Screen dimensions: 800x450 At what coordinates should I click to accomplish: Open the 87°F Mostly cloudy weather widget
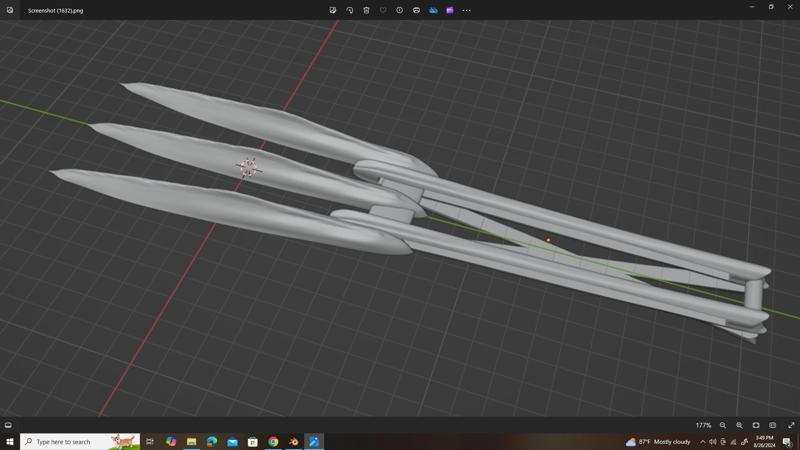click(658, 441)
